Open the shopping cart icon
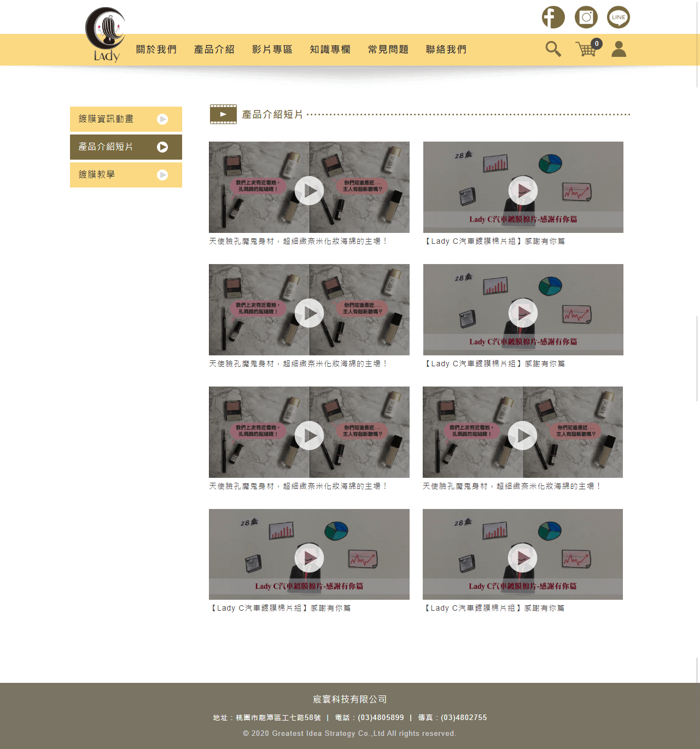Image resolution: width=700 pixels, height=749 pixels. tap(586, 49)
